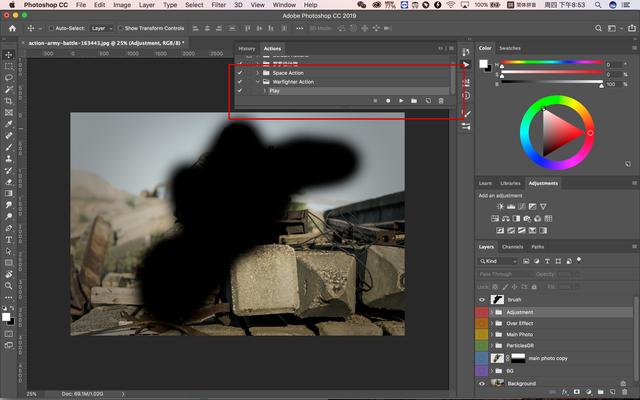Add Vibrance adjustment triangle icon
The height and width of the screenshot is (400, 640).
pyautogui.click(x=543, y=207)
